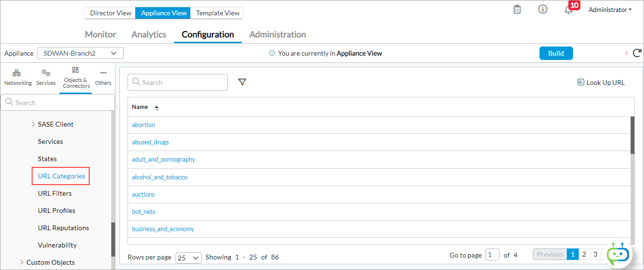
Task: Open the Administration tab
Action: (278, 35)
